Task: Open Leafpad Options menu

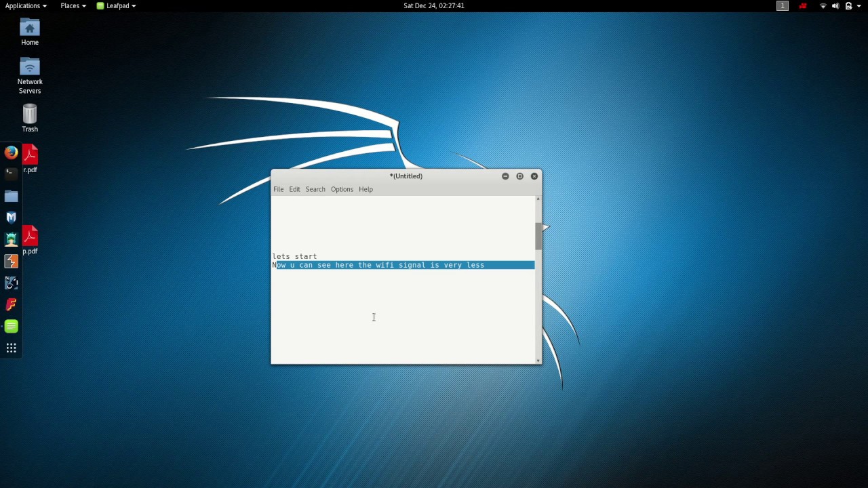Action: click(x=342, y=189)
